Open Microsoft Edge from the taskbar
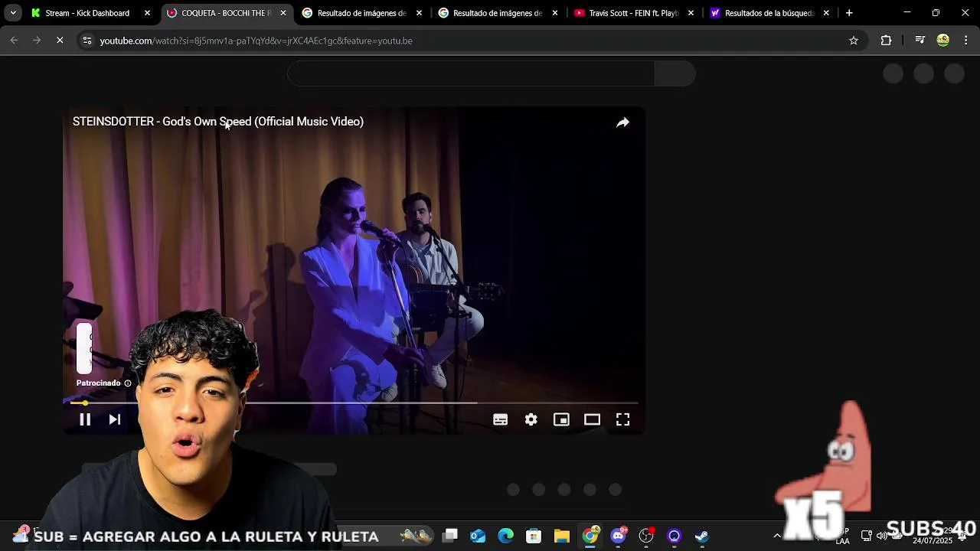 click(506, 536)
